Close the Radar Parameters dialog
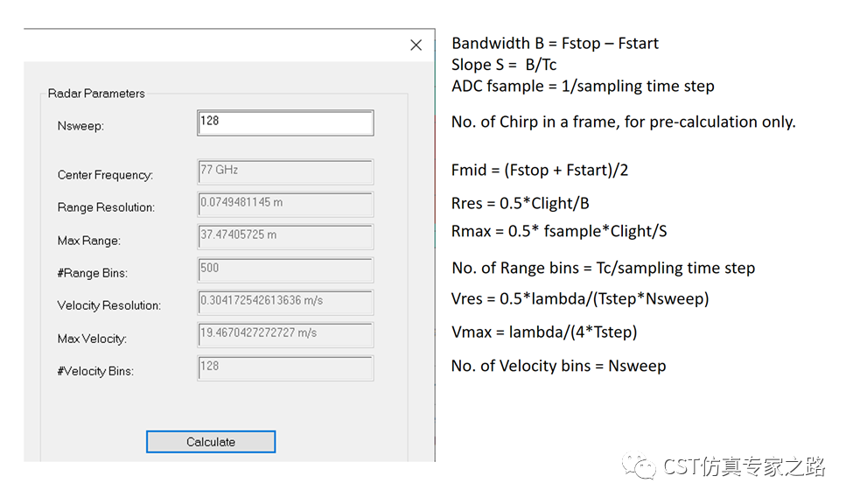Viewport: 853px width, 504px height. click(416, 45)
